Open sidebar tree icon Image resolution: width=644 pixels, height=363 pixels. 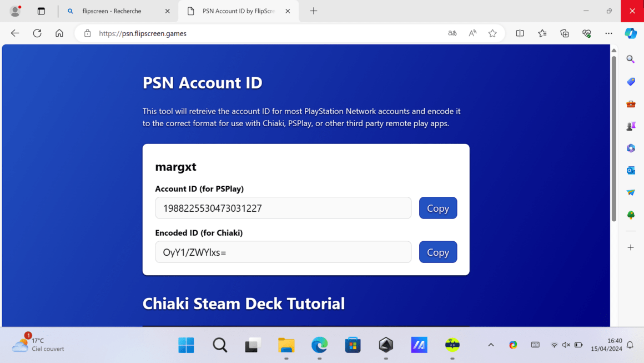pos(631,215)
